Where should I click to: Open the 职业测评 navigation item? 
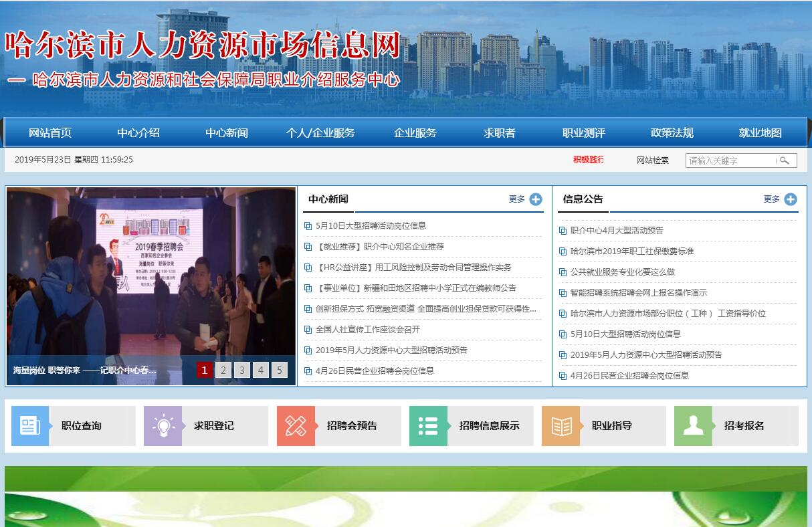point(583,133)
